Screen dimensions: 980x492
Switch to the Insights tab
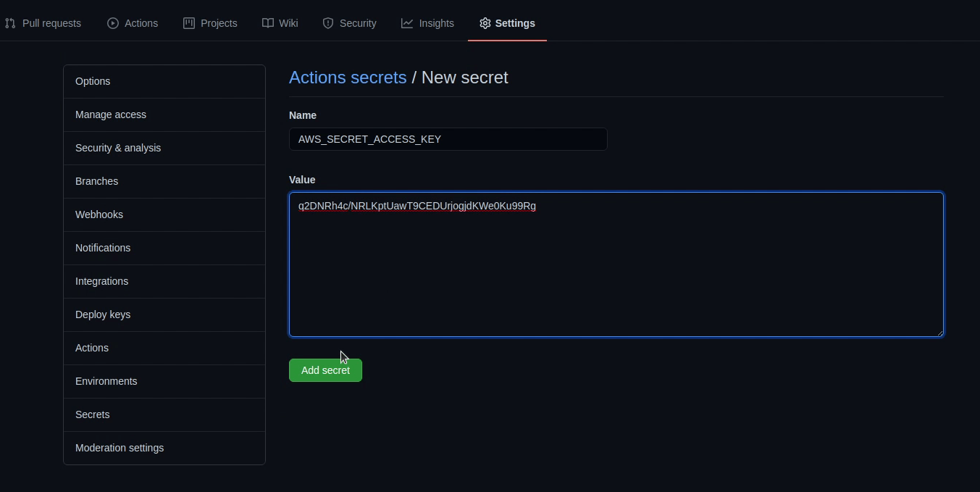tap(435, 22)
